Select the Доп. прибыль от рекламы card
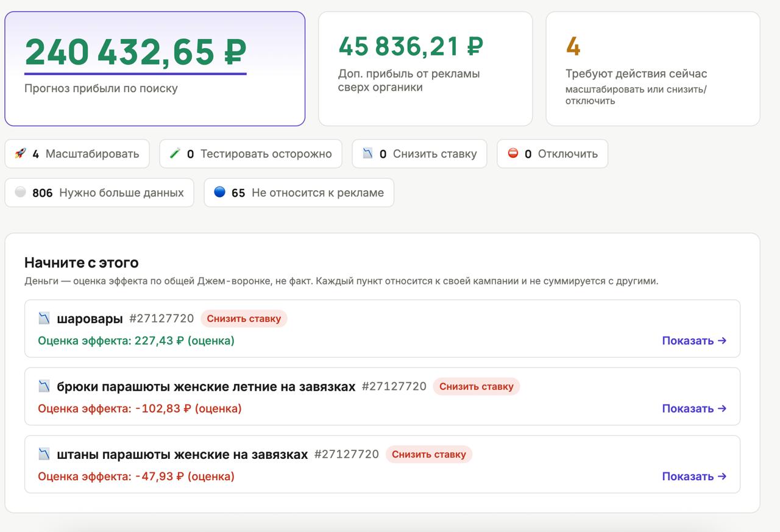 tap(425, 69)
